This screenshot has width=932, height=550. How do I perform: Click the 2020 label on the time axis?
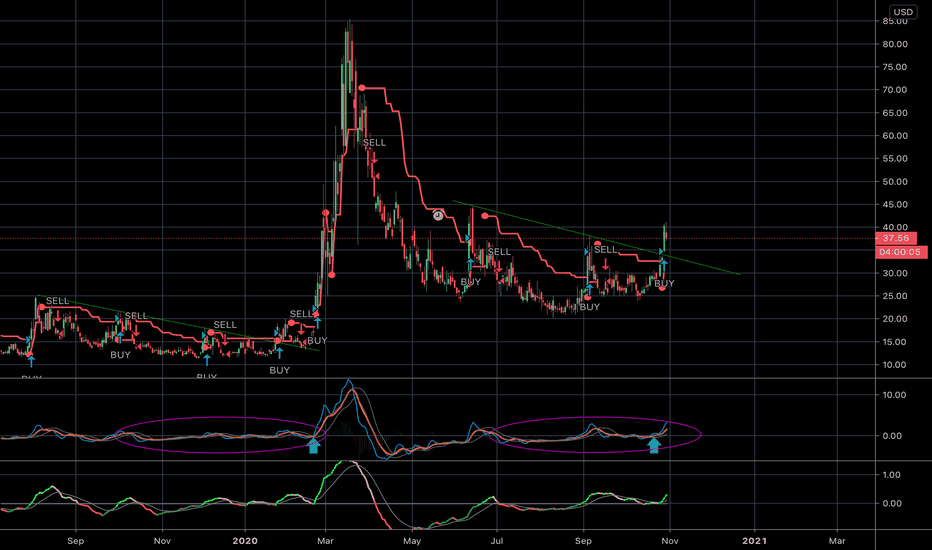[x=245, y=540]
